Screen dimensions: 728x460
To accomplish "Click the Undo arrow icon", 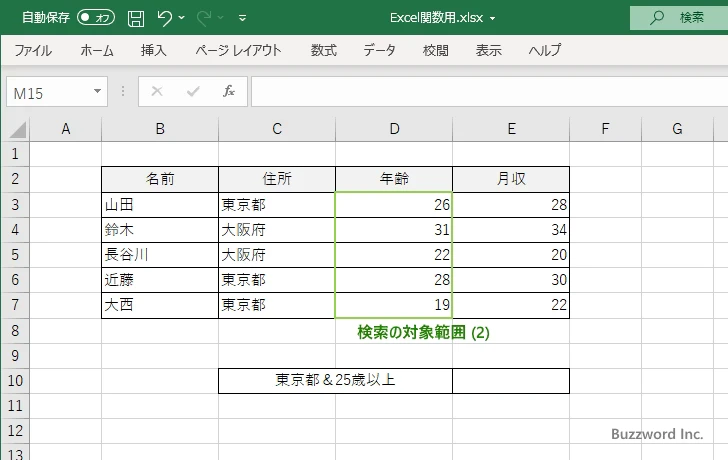I will 164,18.
